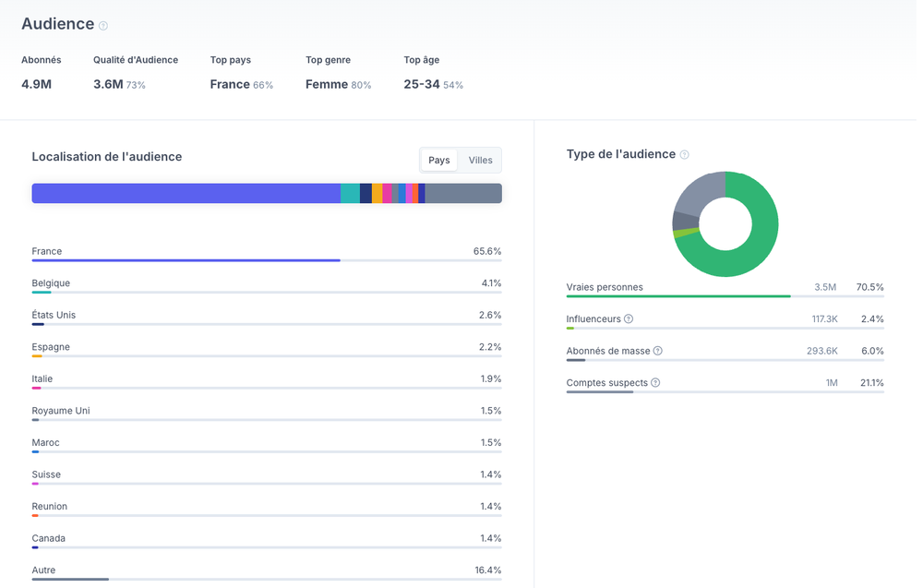The height and width of the screenshot is (588, 923).
Task: Click the dark grey Abonnés de masse donut slice
Action: click(x=685, y=222)
